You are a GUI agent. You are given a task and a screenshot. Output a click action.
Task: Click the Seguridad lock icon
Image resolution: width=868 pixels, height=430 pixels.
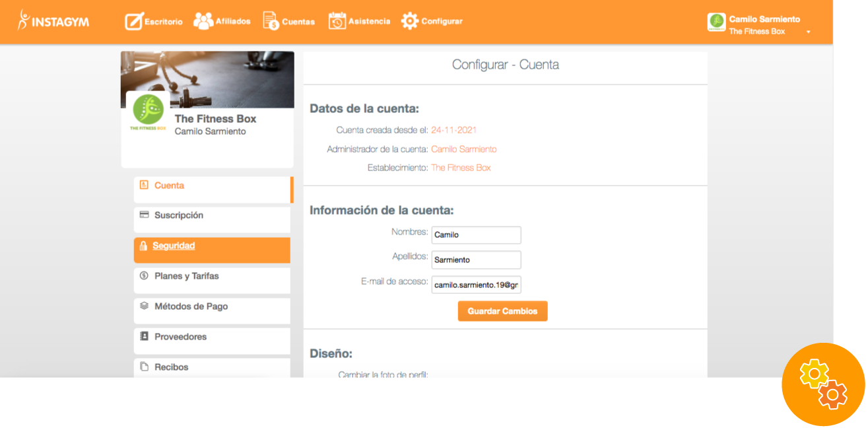tap(143, 246)
